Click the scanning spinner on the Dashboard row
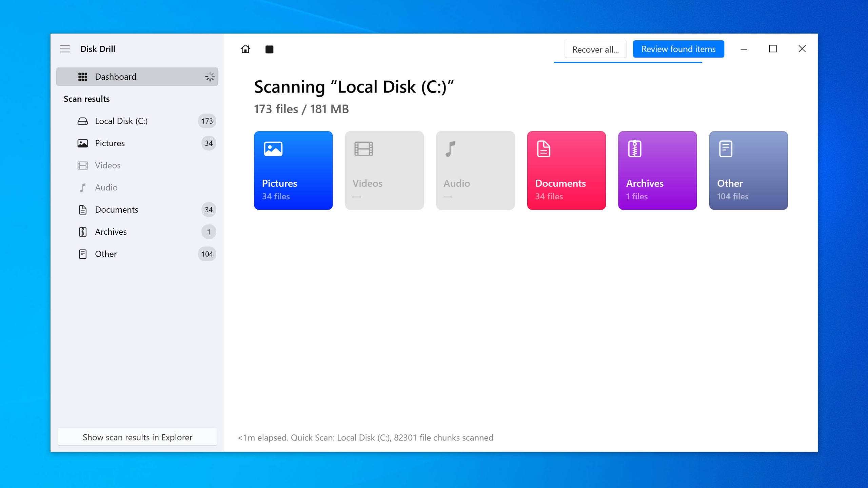This screenshot has width=868, height=488. pos(210,77)
